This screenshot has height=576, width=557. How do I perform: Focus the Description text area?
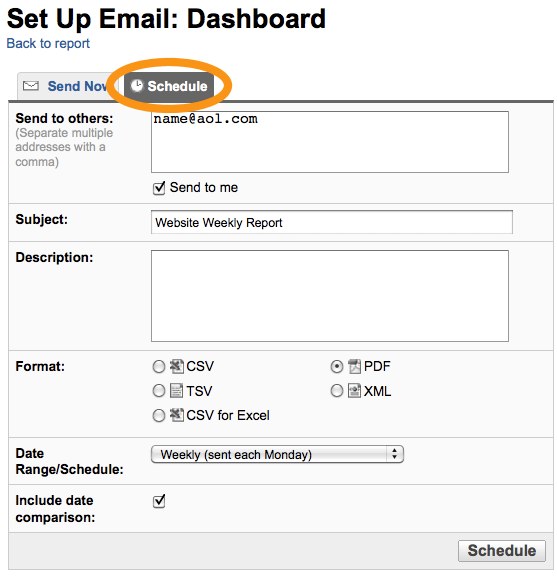tap(330, 296)
